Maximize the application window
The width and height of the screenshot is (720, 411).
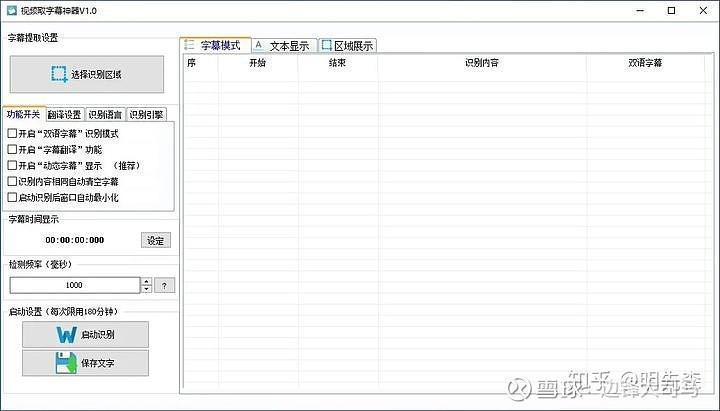pos(671,11)
